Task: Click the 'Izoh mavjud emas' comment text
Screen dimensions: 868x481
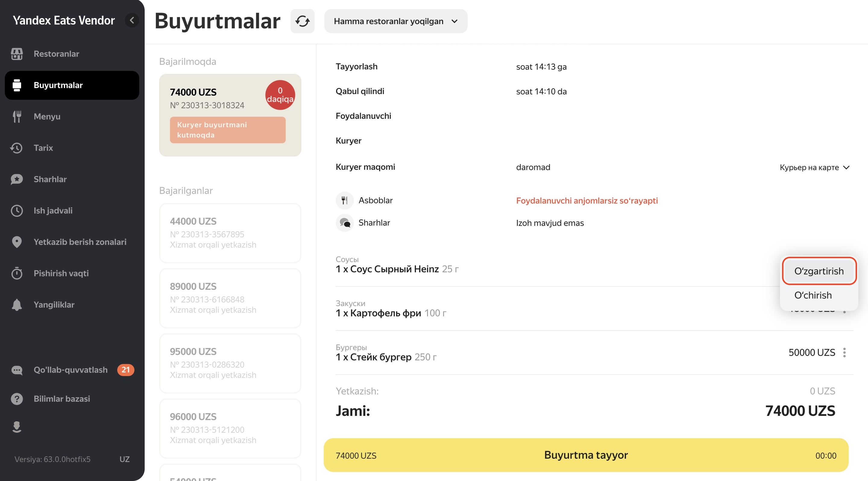Action: click(x=549, y=223)
